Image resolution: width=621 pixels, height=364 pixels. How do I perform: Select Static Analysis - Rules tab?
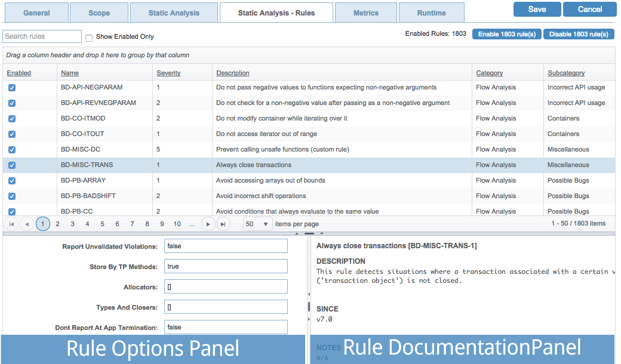(276, 13)
